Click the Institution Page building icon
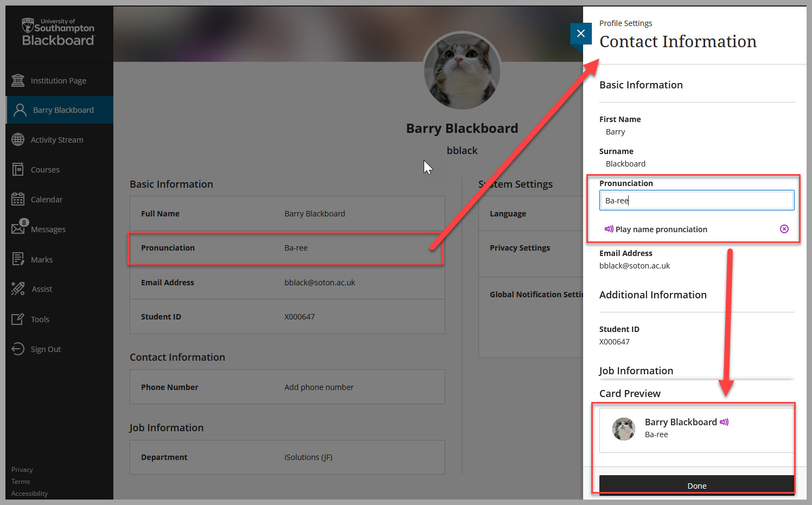Screen dimensions: 812x505 click(18, 80)
